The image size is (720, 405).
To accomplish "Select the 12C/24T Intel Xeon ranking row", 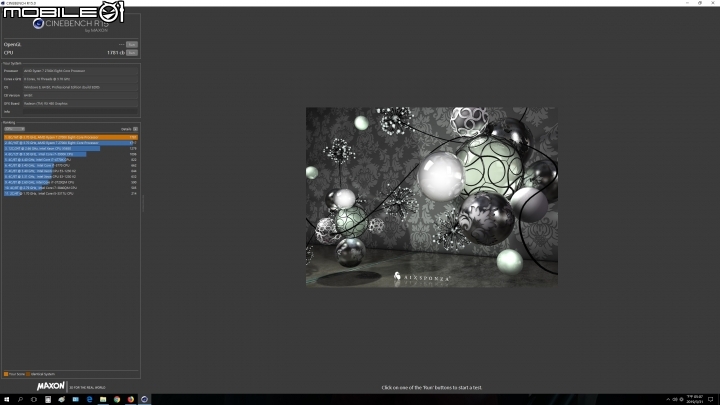I will pos(71,149).
